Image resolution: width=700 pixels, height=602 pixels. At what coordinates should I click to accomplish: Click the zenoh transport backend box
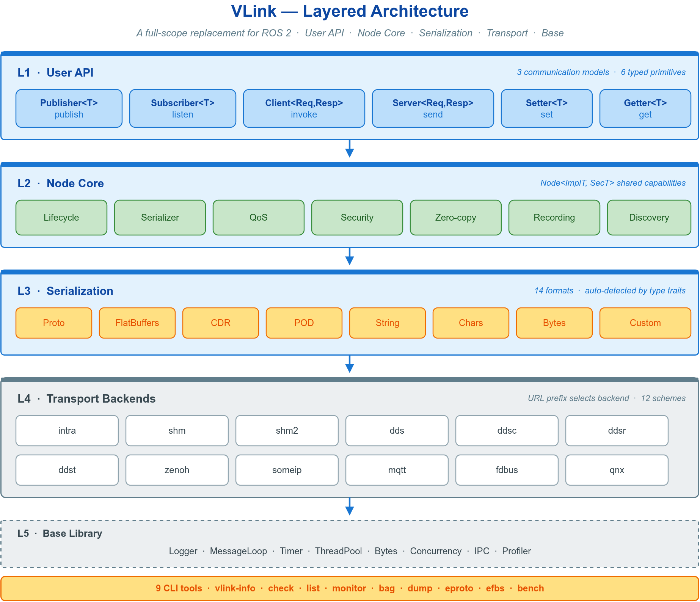(177, 470)
